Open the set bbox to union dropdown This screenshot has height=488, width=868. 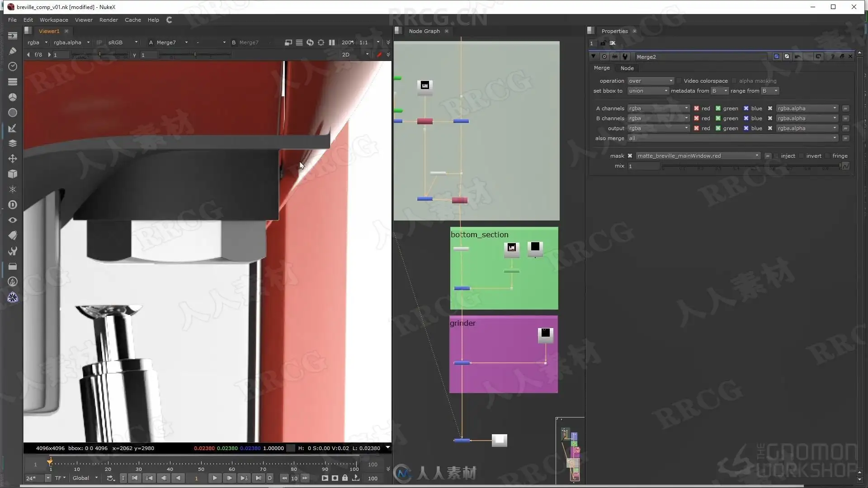coord(648,91)
